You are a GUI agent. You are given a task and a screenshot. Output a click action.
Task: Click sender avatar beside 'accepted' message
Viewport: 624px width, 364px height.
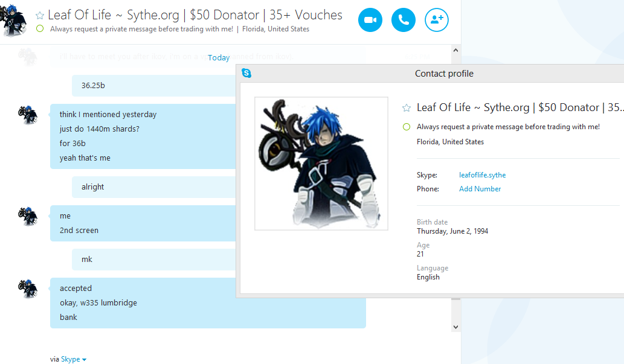click(28, 289)
